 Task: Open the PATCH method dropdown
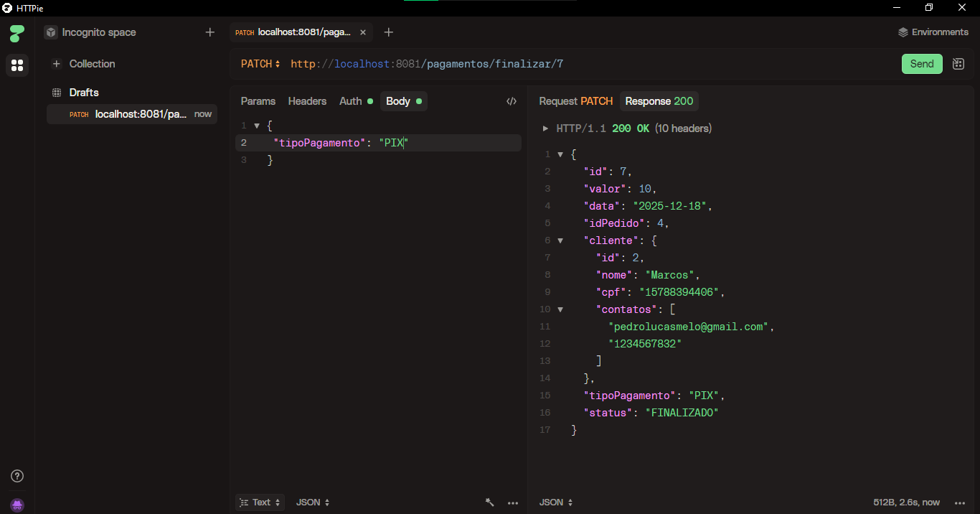[260, 64]
